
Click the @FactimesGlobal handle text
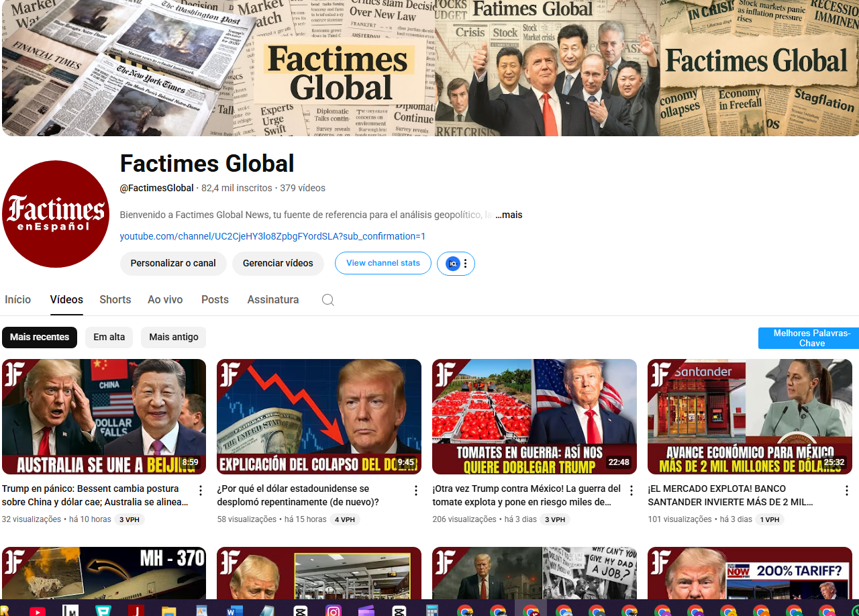[156, 188]
